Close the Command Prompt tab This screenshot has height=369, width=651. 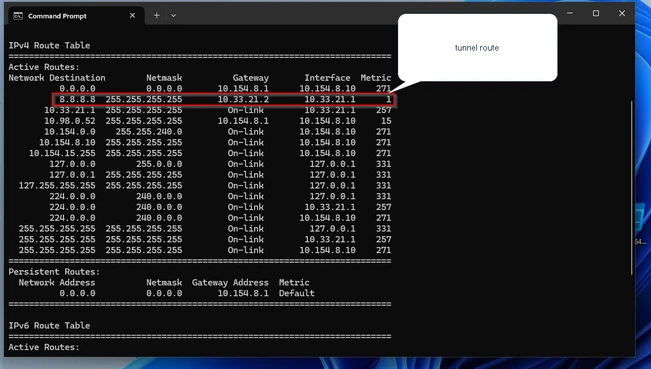click(132, 16)
